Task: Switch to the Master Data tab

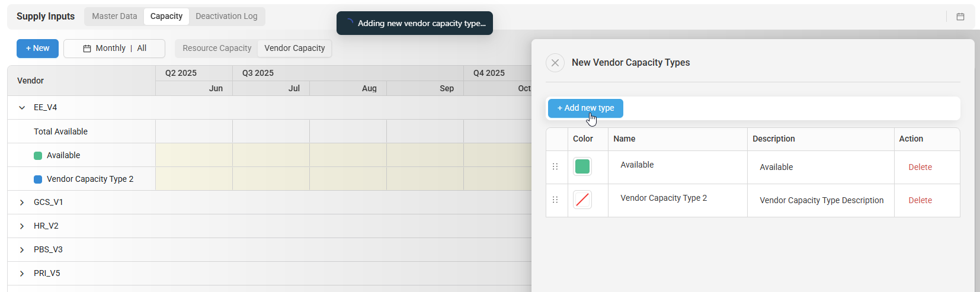Action: (x=114, y=17)
